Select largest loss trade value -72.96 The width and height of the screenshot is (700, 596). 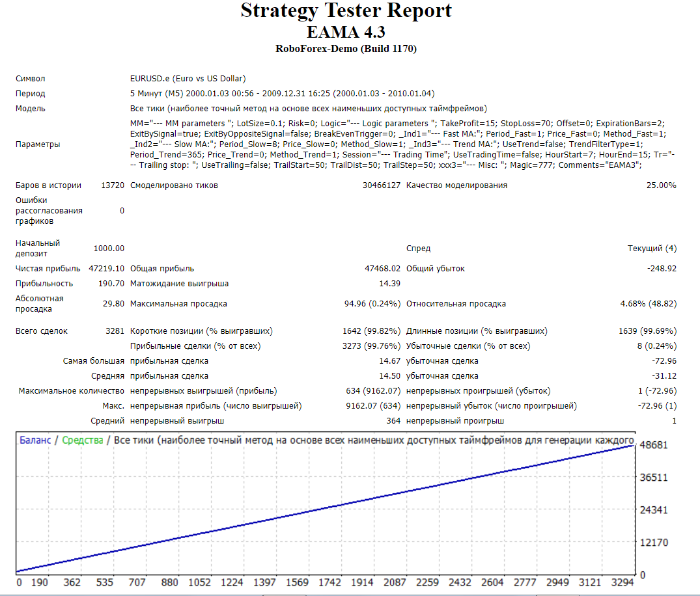point(664,361)
